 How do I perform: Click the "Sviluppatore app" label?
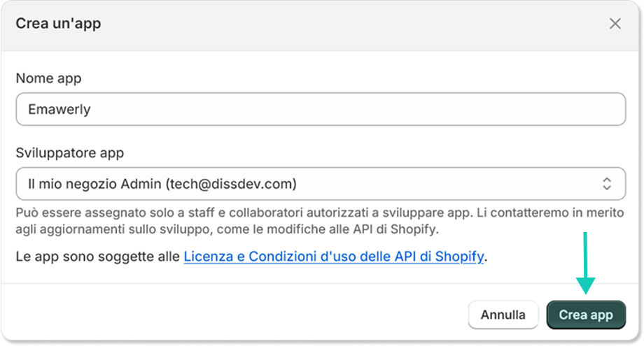click(70, 153)
